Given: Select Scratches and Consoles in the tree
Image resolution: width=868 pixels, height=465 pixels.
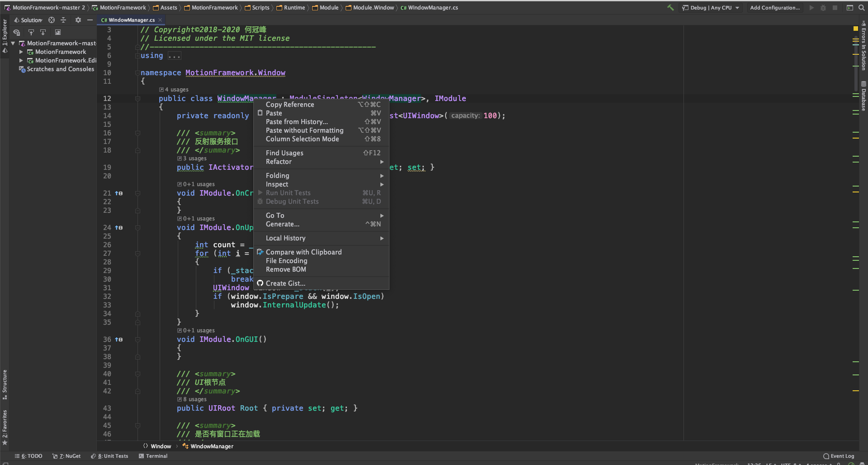Looking at the screenshot, I should click(x=60, y=69).
